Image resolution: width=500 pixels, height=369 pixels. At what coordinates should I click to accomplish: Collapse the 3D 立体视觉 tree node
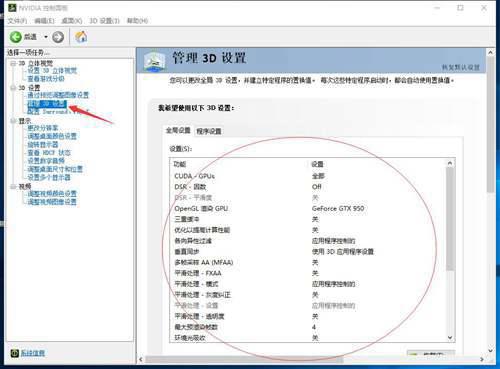[13, 63]
